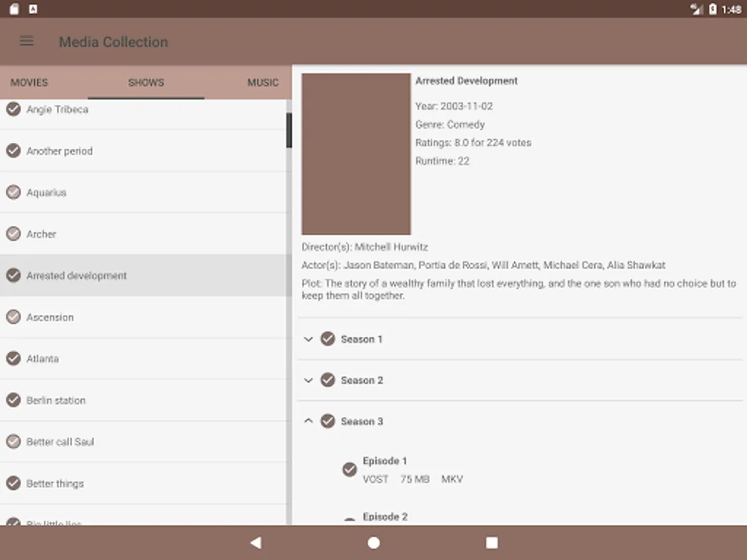Expand Season 1 with its chevron
The image size is (747, 560).
[x=308, y=339]
